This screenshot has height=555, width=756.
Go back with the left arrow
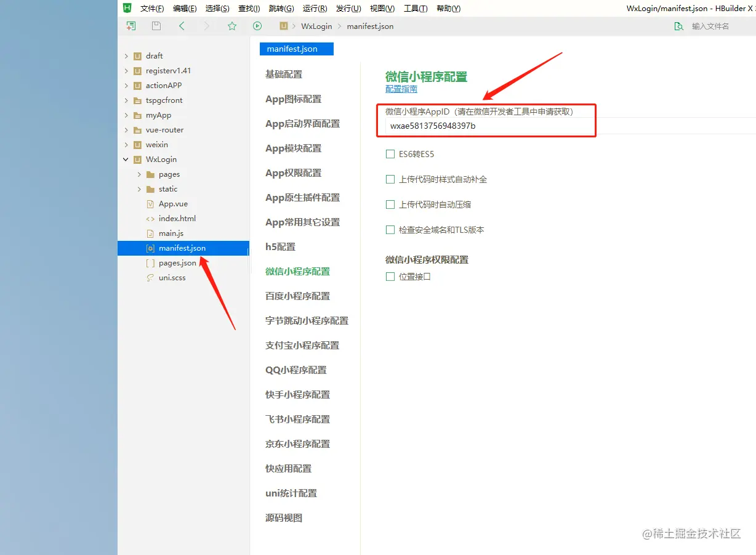tap(182, 26)
